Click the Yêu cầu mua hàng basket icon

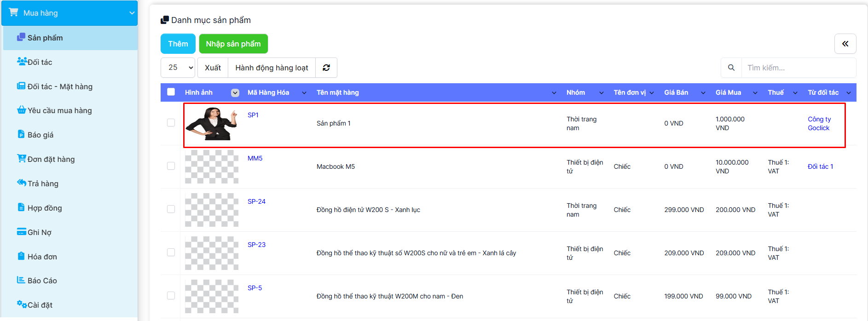21,110
